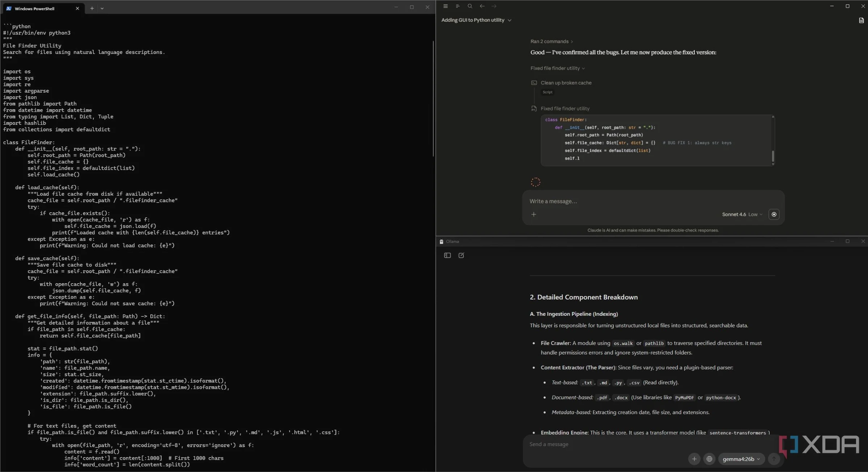Go back using Claude's left arrow
The width and height of the screenshot is (868, 472).
tap(482, 6)
